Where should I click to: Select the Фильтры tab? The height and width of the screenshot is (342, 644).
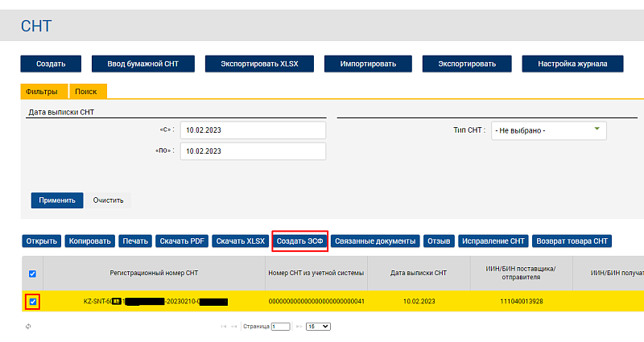[x=43, y=93]
